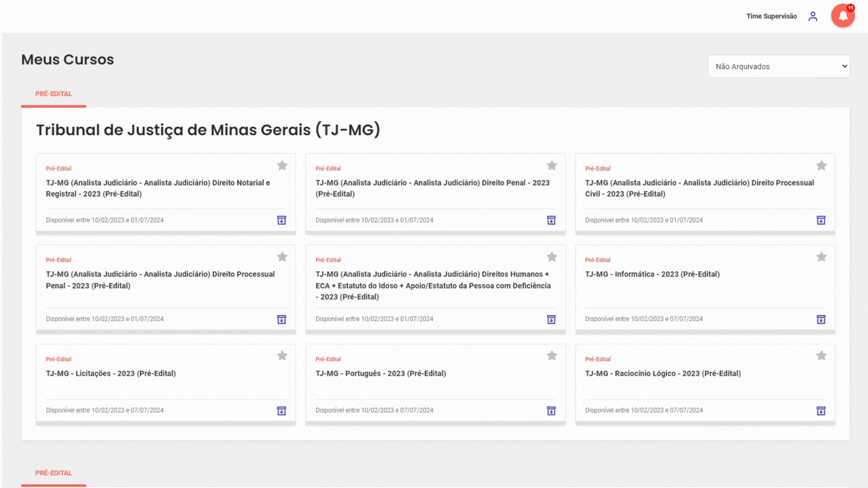Click the Meus Cursos heading

(67, 59)
